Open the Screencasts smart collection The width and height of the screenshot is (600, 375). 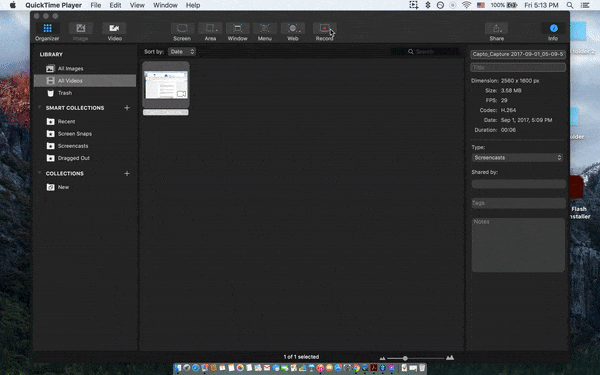tap(85, 146)
